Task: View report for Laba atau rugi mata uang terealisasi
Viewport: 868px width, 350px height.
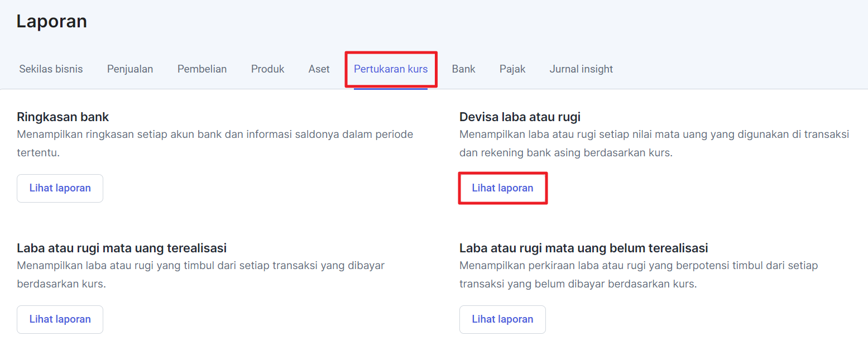Action: pyautogui.click(x=60, y=319)
